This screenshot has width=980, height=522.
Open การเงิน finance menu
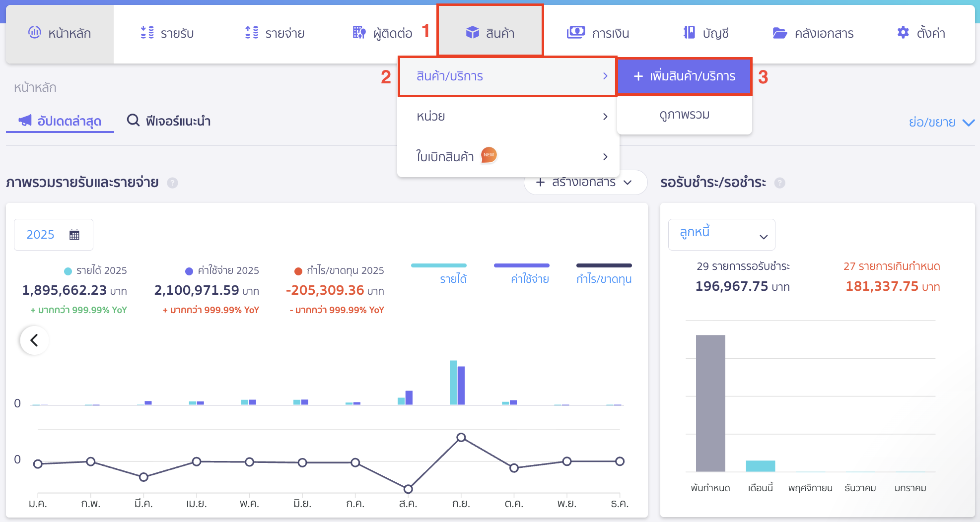598,33
